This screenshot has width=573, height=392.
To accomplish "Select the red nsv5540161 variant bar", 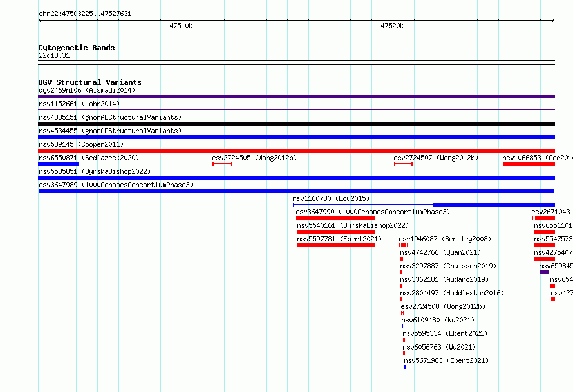I will coord(336,232).
